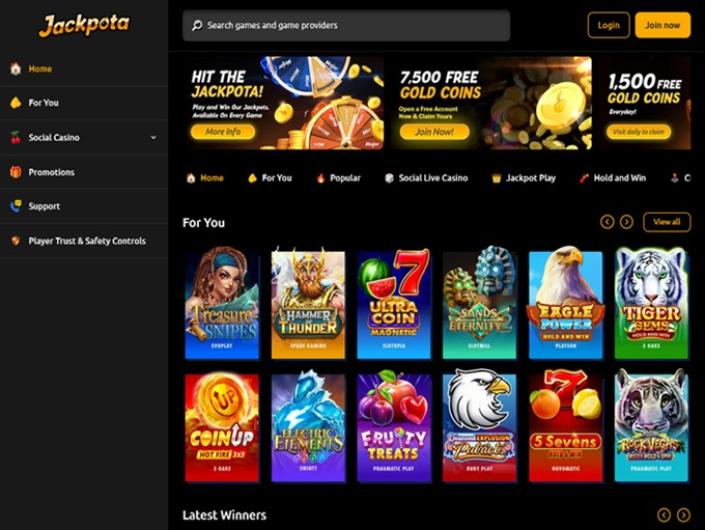
Task: Click the Join now button
Action: point(663,25)
